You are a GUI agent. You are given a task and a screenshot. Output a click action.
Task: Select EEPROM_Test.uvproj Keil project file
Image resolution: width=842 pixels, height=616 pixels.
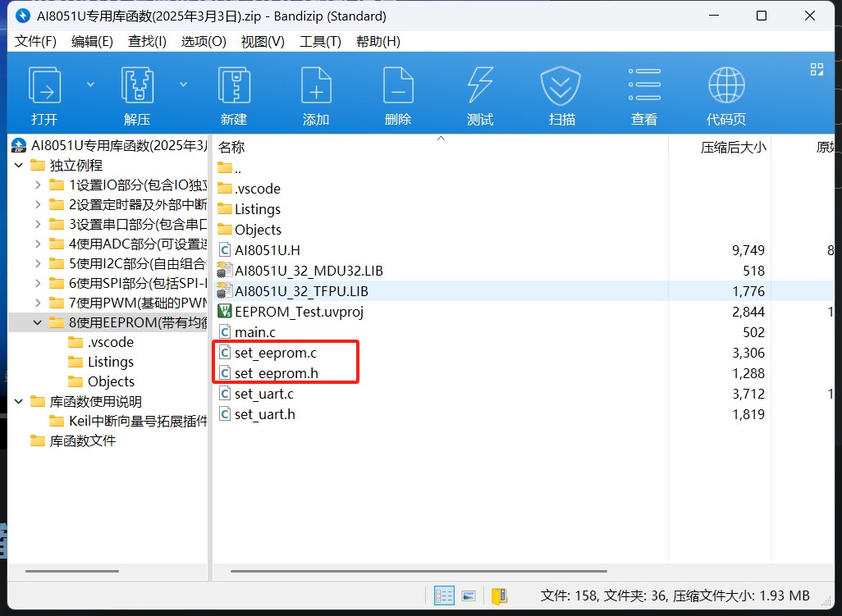291,311
